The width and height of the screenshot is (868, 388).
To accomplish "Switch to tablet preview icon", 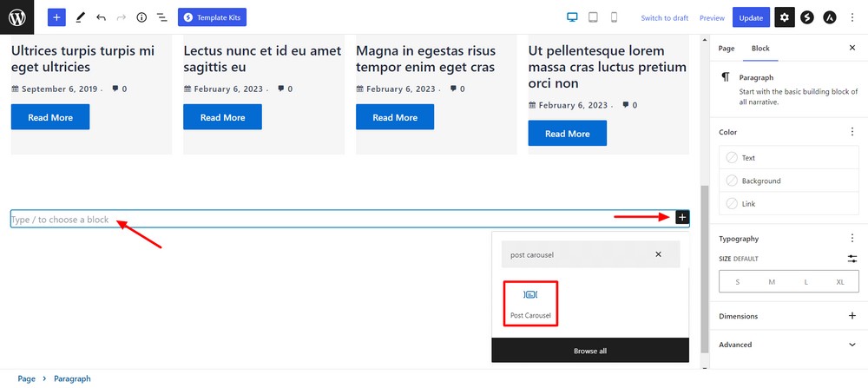I will (593, 17).
